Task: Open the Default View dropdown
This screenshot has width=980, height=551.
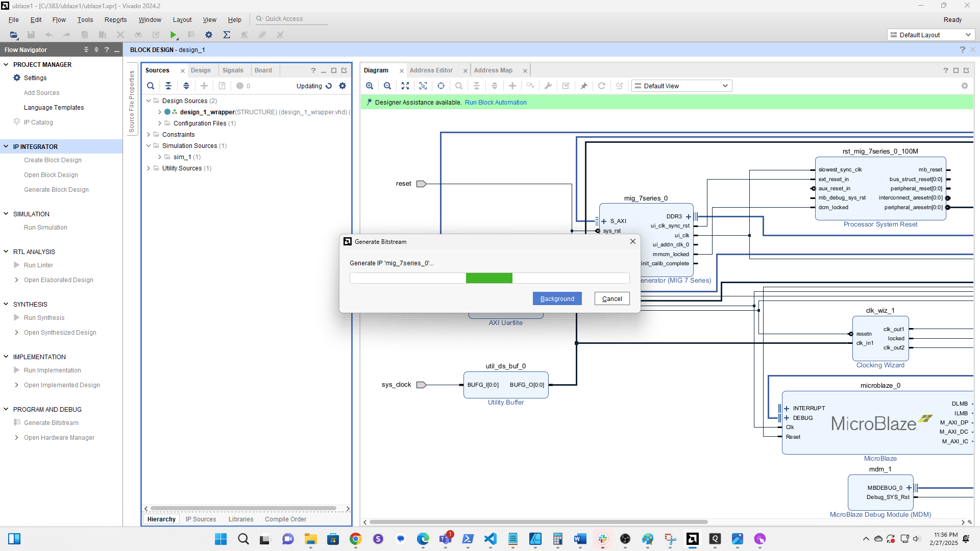Action: pyautogui.click(x=681, y=86)
